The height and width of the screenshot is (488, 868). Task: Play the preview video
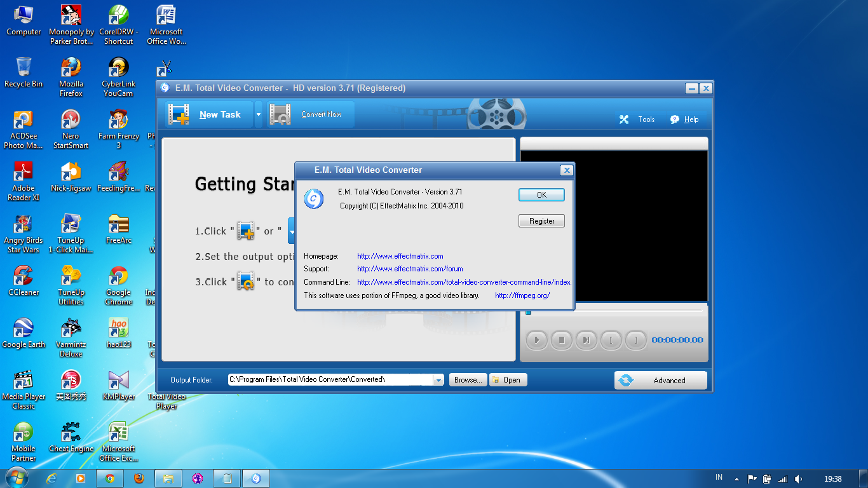[537, 340]
